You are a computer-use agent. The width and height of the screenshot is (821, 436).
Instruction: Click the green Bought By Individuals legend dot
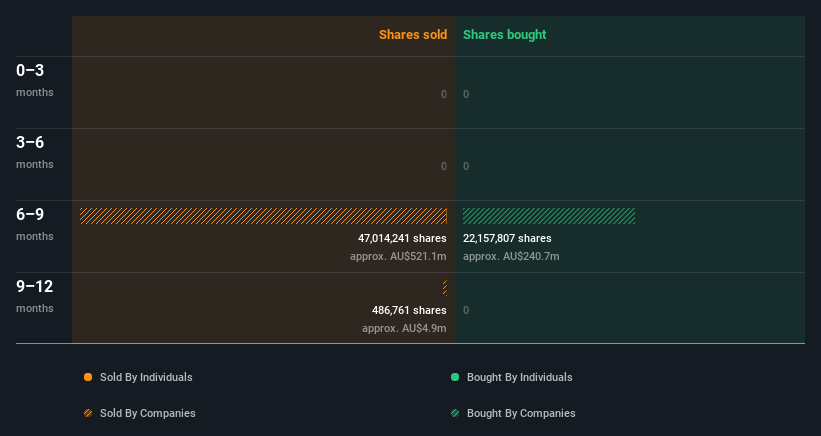[455, 377]
